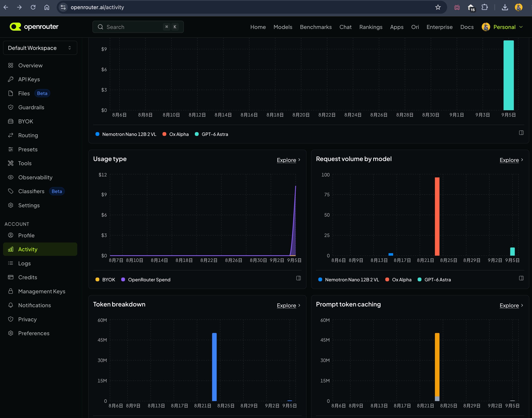
Task: Click the Tools wrench icon
Action: point(10,163)
